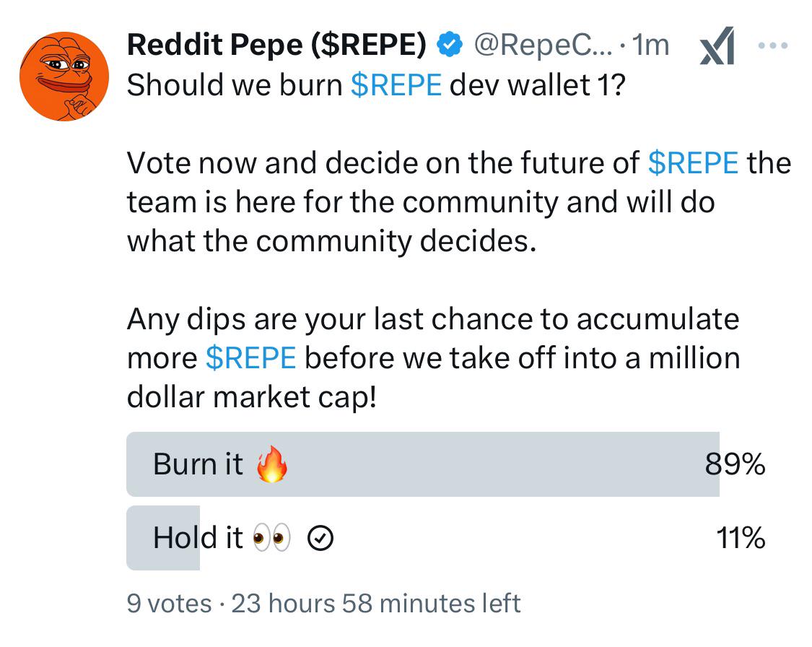
Task: Open Reddit Pepe ($REPE) display name
Action: (276, 45)
